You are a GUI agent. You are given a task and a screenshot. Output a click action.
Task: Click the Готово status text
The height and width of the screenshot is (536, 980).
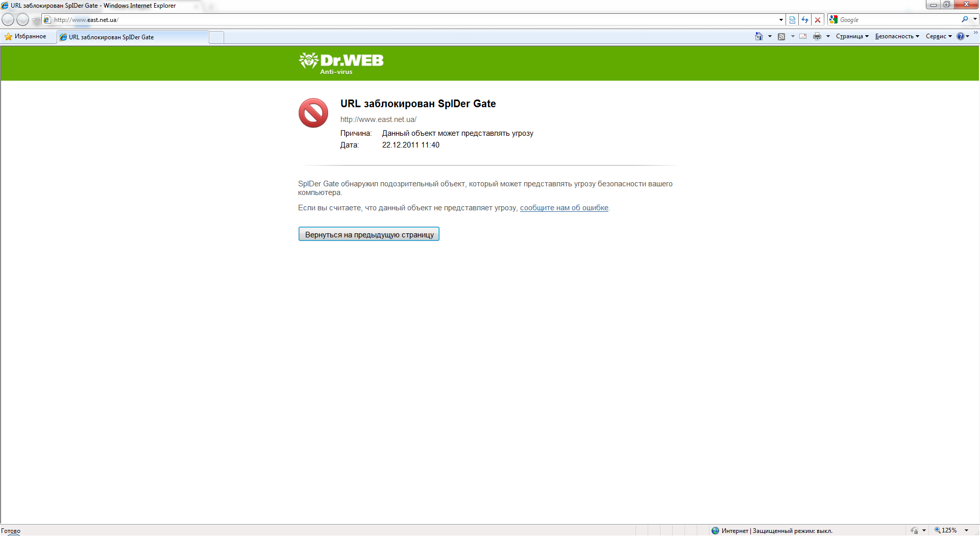(11, 531)
